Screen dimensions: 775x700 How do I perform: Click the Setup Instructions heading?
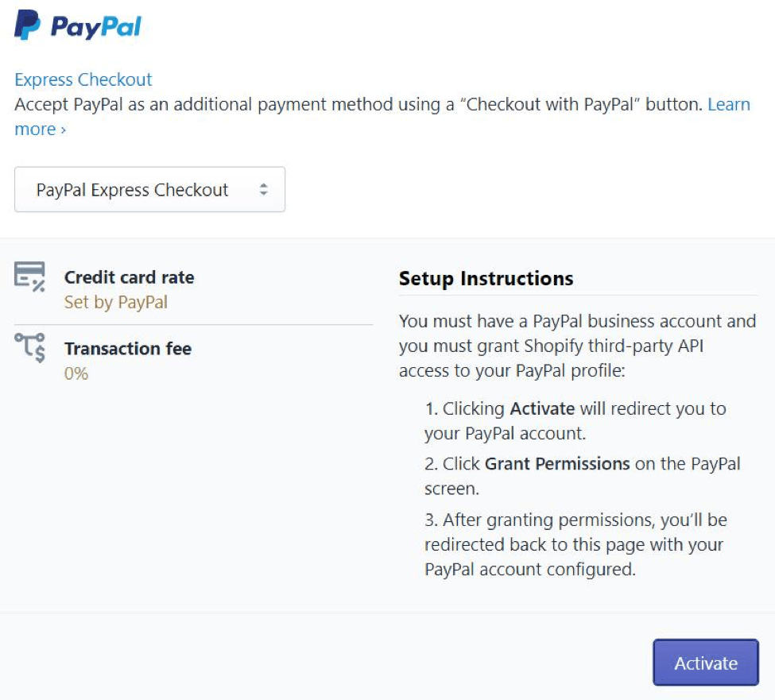[486, 279]
